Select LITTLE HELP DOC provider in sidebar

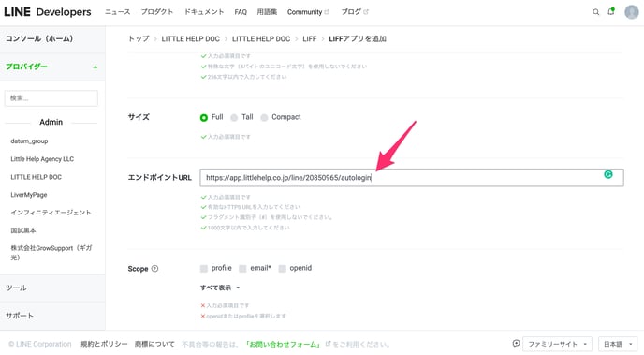coord(37,177)
